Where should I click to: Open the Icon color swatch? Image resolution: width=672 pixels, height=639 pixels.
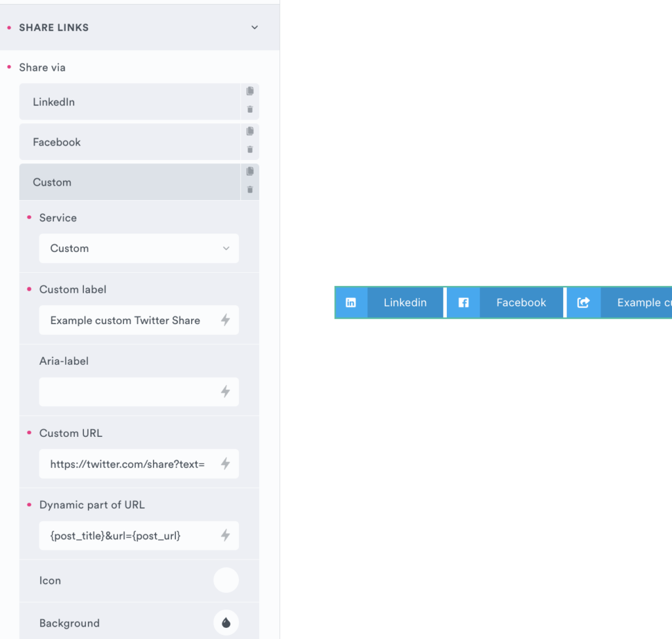coord(226,581)
